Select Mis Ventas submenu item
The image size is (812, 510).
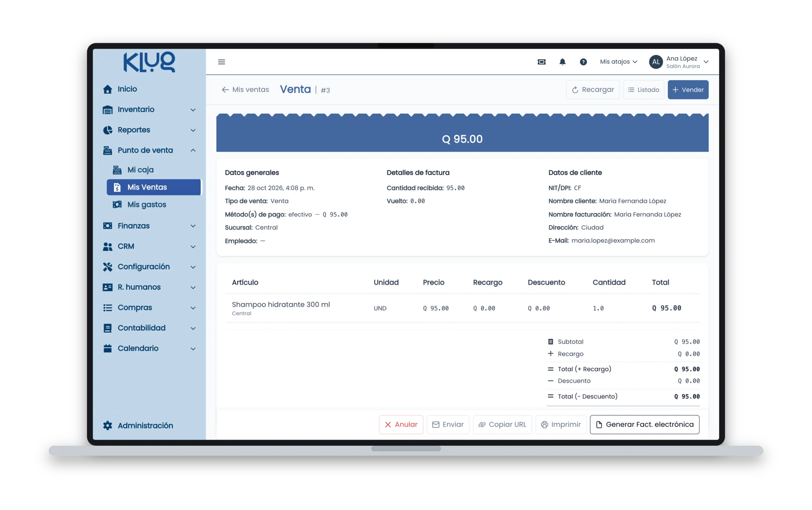(x=154, y=187)
